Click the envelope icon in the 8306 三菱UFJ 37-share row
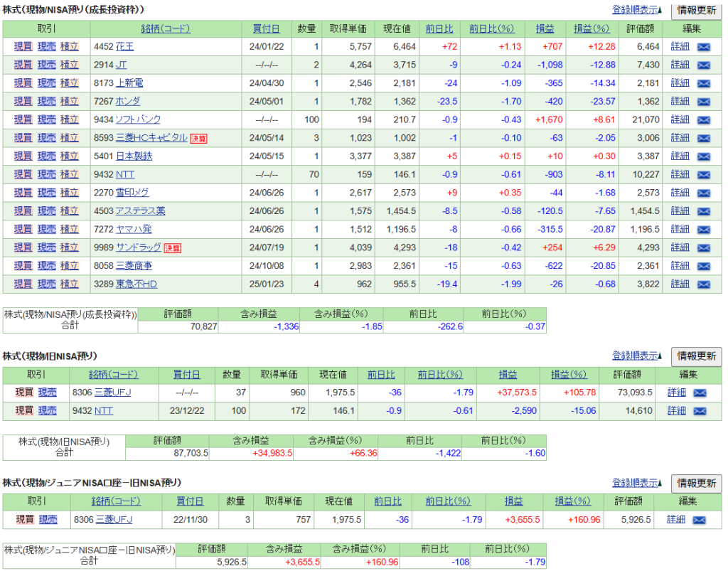This screenshot has height=571, width=728. point(700,393)
